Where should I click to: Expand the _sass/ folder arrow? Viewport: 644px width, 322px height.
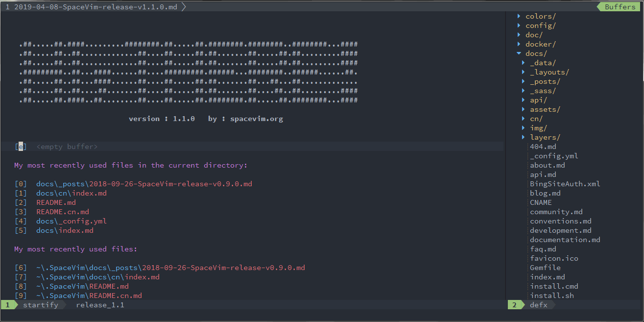pos(524,91)
